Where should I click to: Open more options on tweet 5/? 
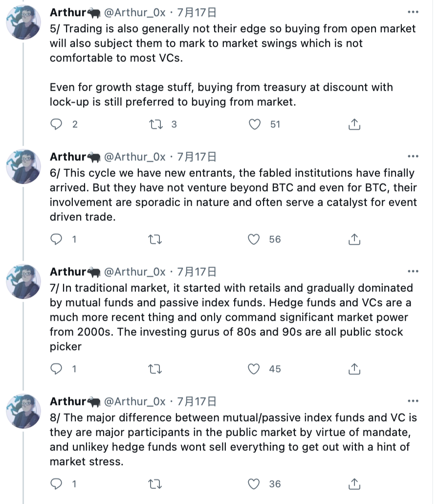tap(413, 12)
